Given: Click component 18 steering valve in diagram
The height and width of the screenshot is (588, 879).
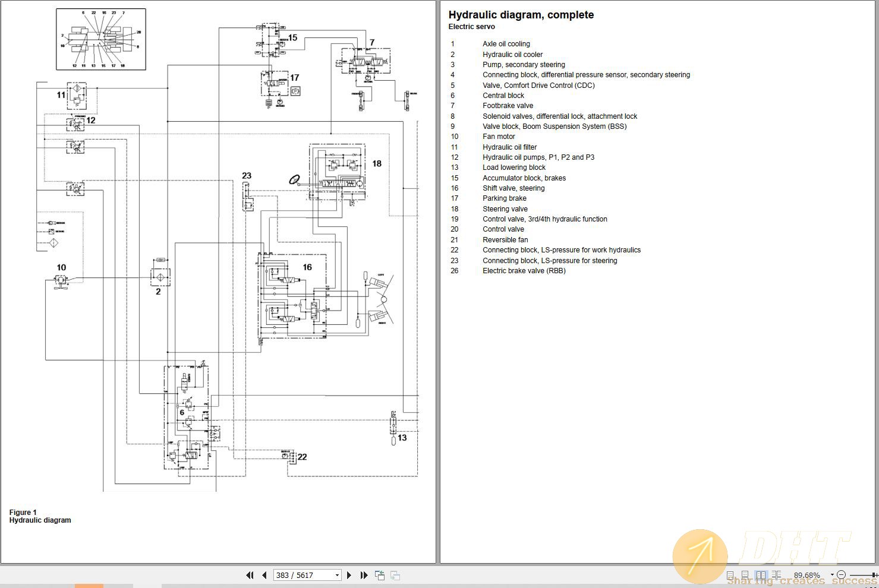Looking at the screenshot, I should point(337,172).
